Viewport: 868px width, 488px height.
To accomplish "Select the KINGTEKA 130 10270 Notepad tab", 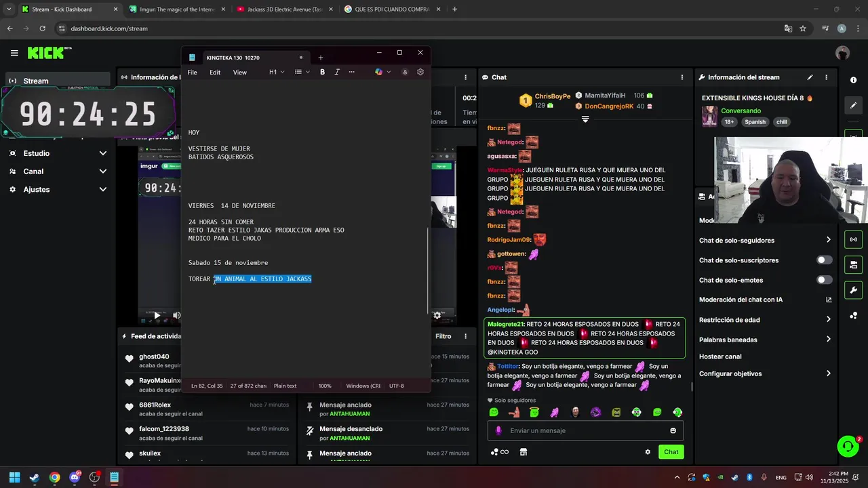I will pyautogui.click(x=246, y=58).
